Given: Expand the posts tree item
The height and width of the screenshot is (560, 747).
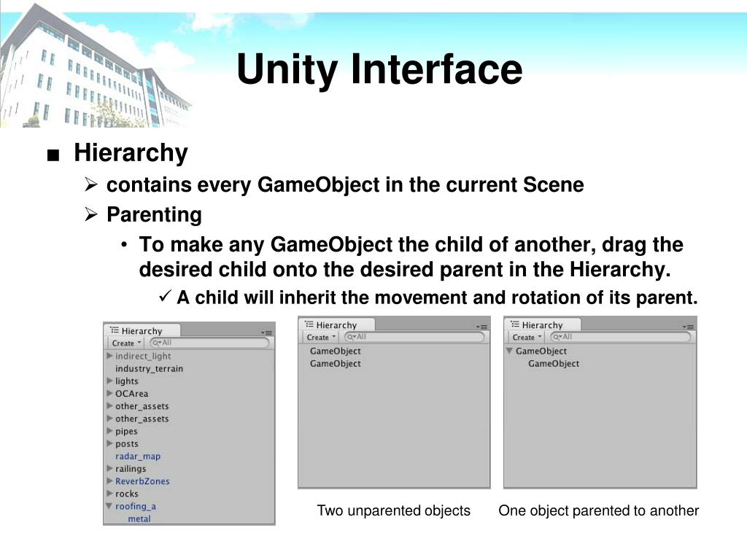Looking at the screenshot, I should coord(109,443).
